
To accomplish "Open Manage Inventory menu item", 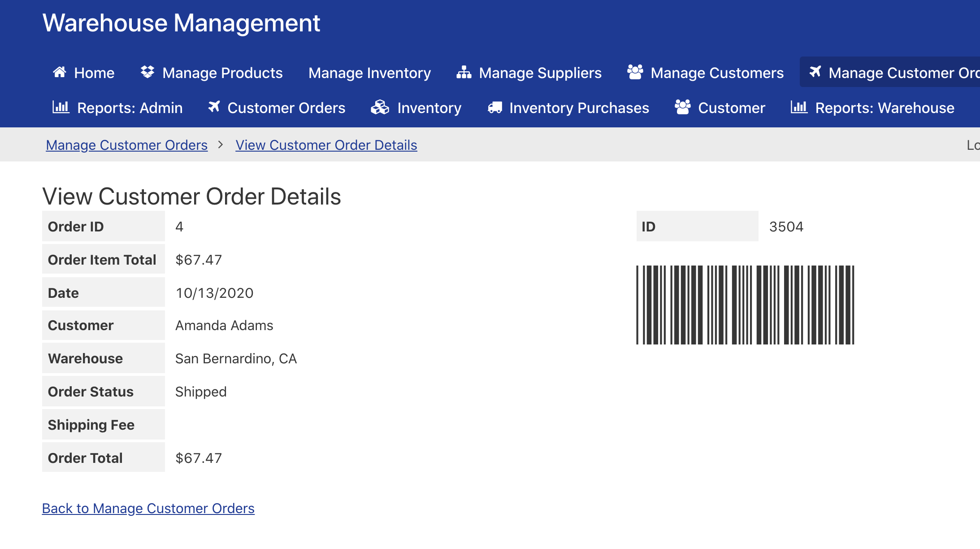I will pos(369,73).
